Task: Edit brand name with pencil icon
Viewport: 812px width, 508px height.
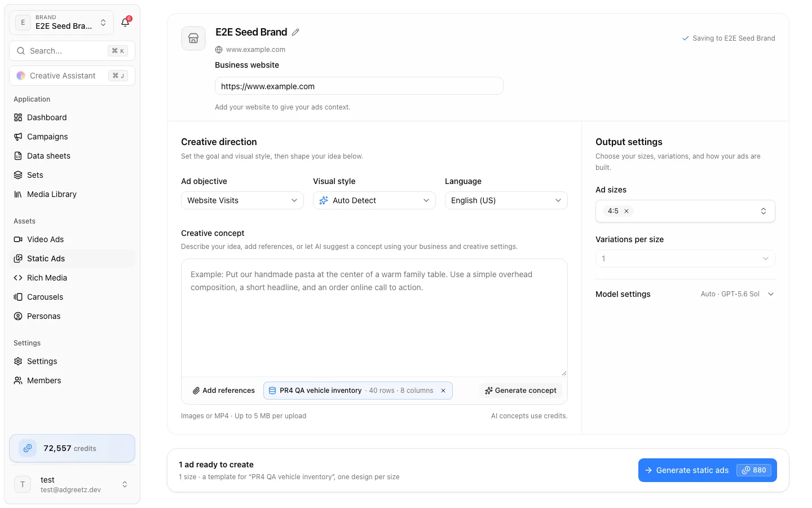Action: (295, 32)
